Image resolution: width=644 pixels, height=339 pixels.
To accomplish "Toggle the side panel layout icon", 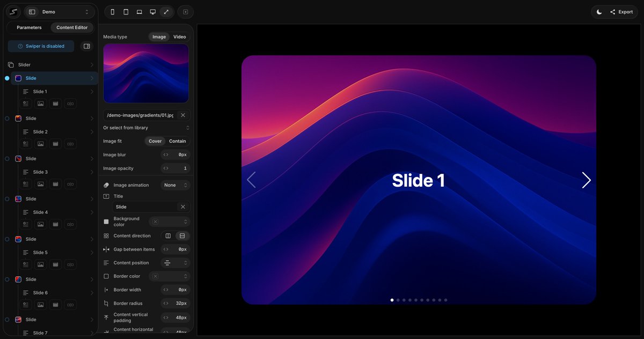I will tap(87, 46).
